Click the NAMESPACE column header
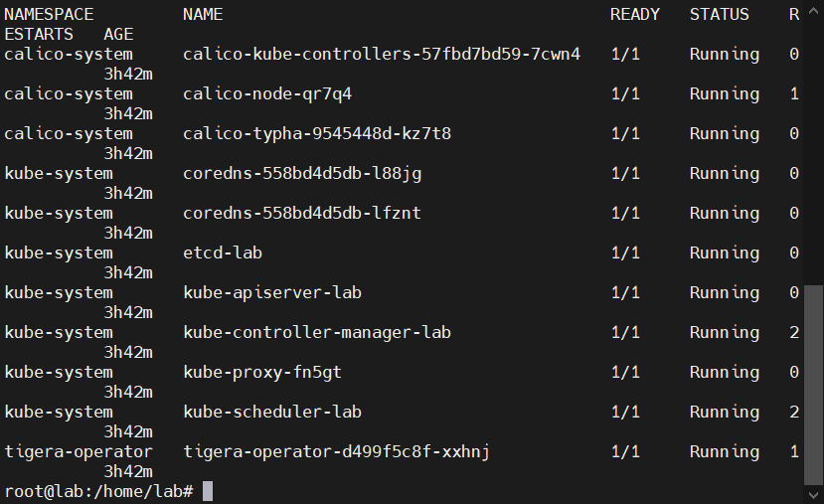 tap(49, 14)
